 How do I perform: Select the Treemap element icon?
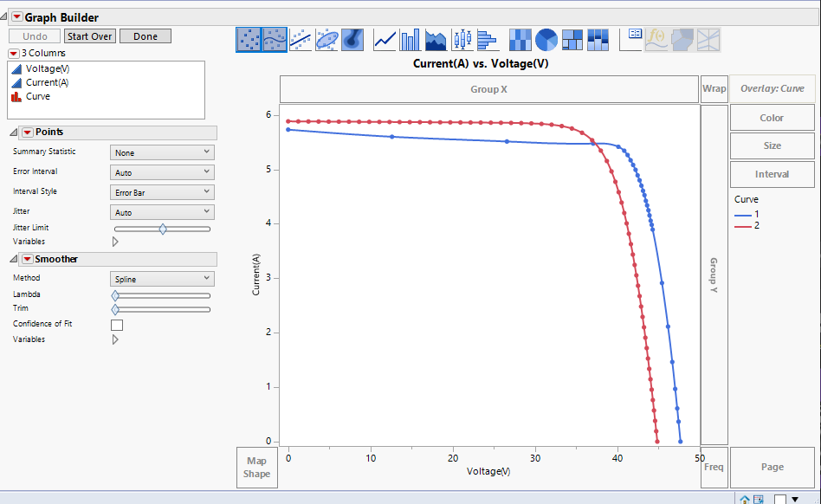(x=572, y=40)
